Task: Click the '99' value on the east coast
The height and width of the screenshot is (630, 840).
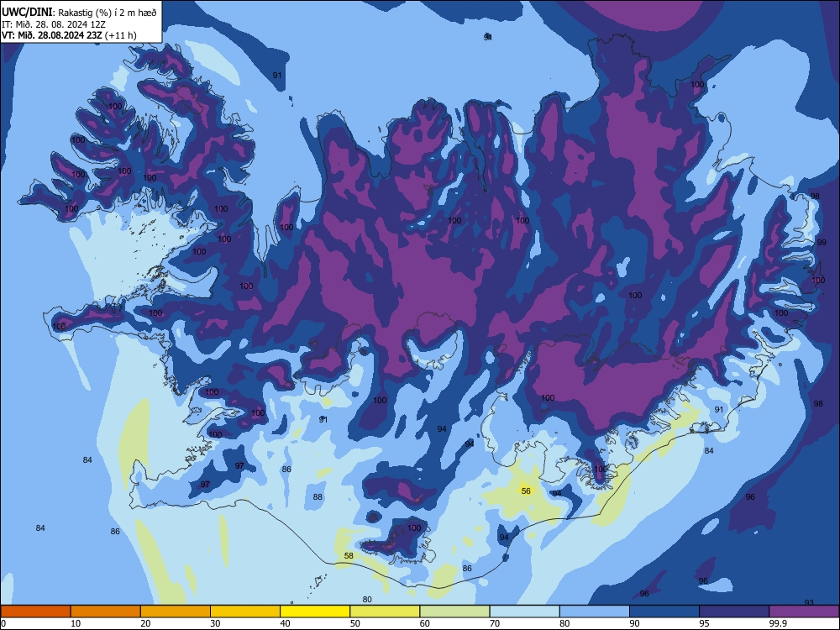Action: click(x=822, y=242)
